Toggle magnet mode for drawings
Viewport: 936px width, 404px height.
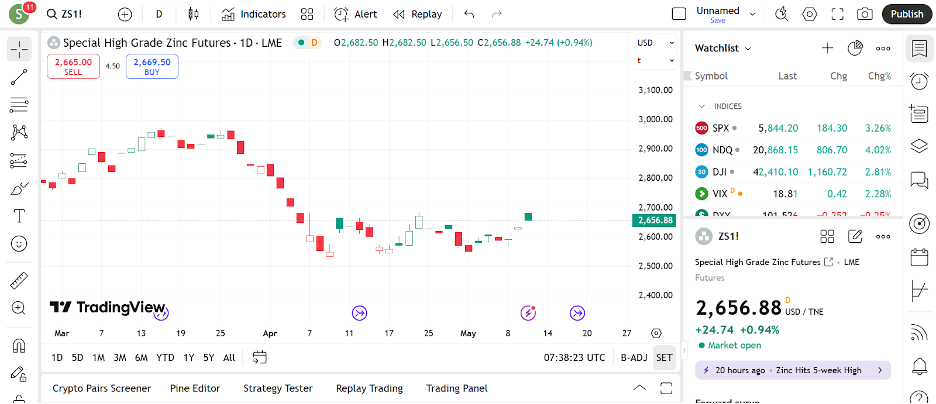[19, 346]
